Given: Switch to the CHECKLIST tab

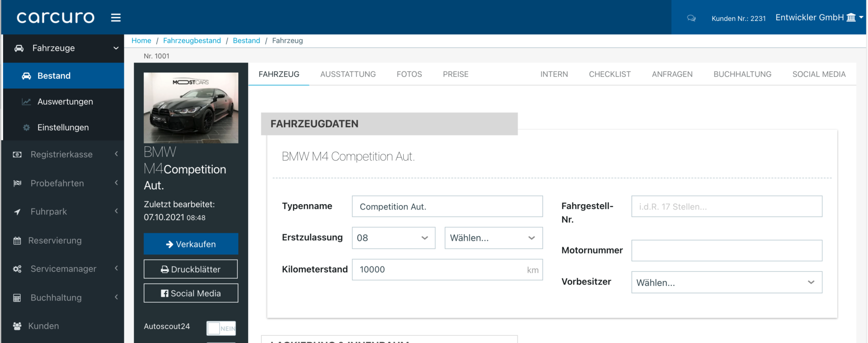Looking at the screenshot, I should click(x=609, y=74).
